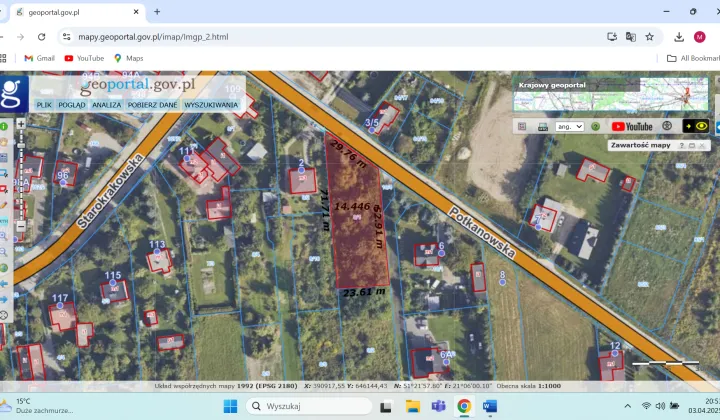Click the news icon in map toolbar

[542, 127]
